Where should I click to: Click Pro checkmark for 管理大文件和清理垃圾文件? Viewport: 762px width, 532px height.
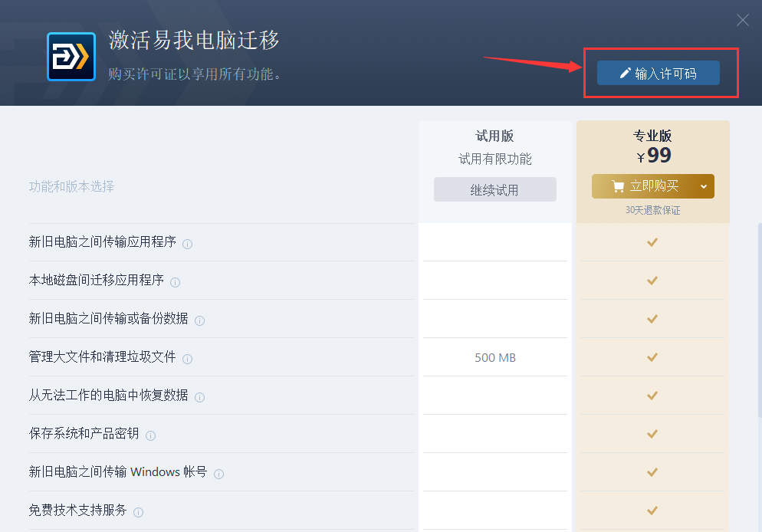pyautogui.click(x=652, y=357)
